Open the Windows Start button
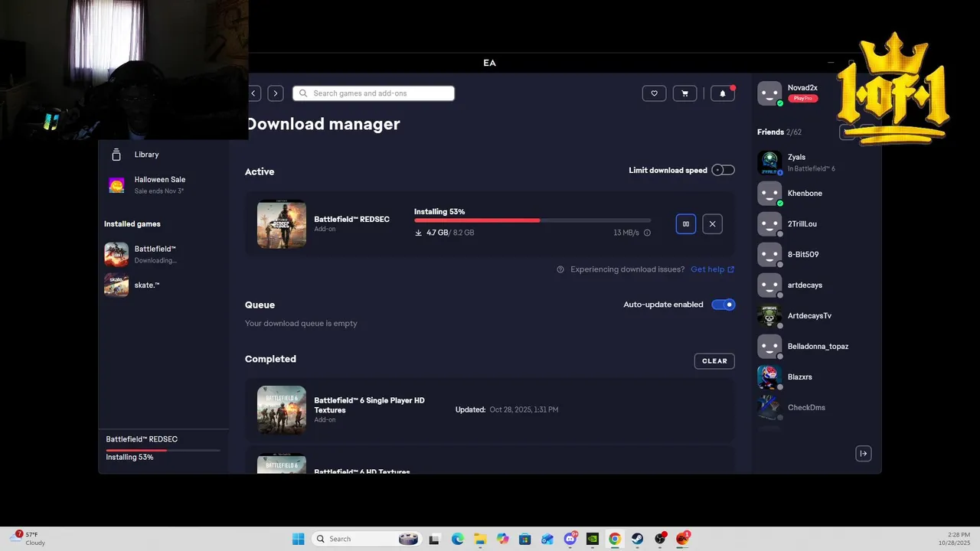 [x=298, y=539]
